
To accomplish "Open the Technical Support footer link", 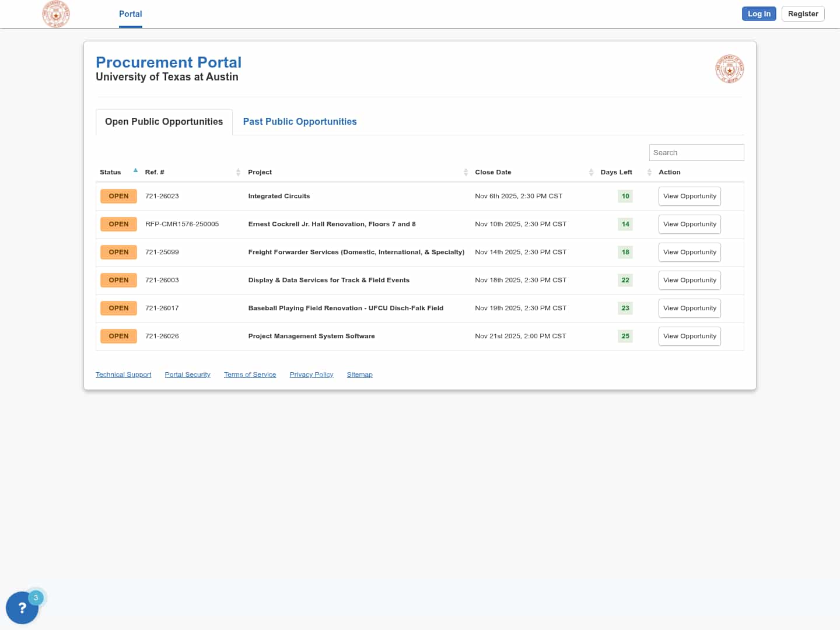I will (123, 374).
